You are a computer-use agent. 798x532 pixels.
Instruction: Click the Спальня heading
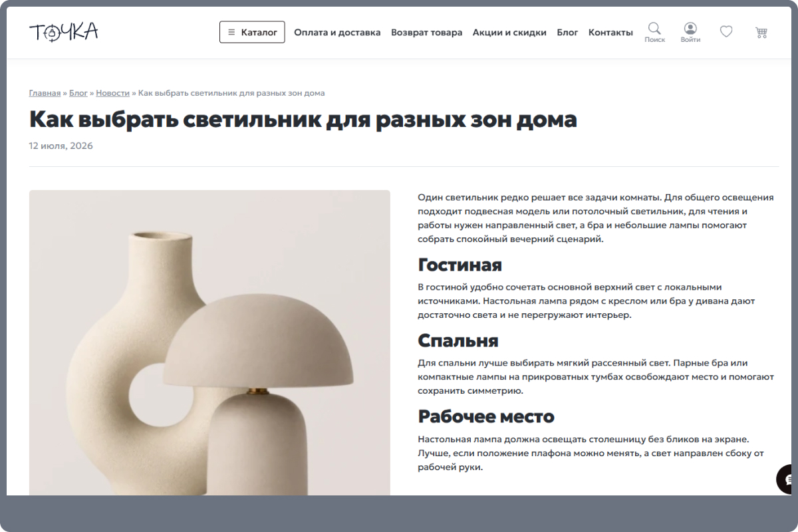458,340
